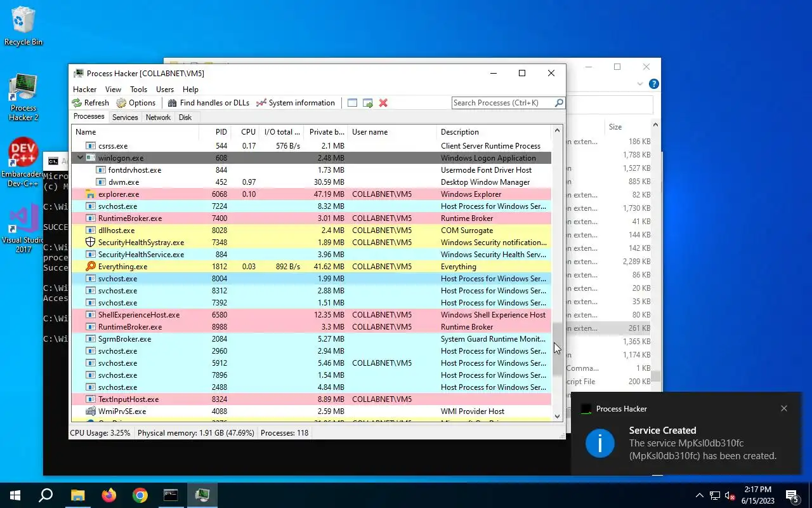The width and height of the screenshot is (812, 508).
Task: Click the Refresh toolbar button
Action: pyautogui.click(x=90, y=103)
